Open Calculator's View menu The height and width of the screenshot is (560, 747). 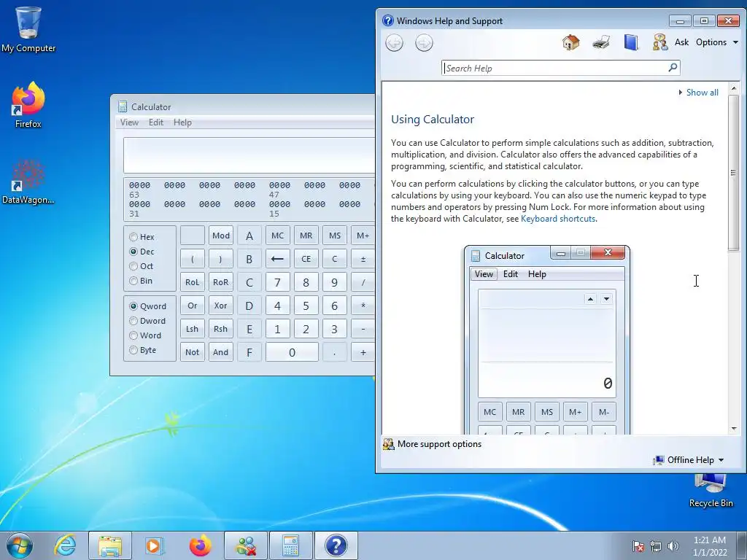click(x=129, y=122)
